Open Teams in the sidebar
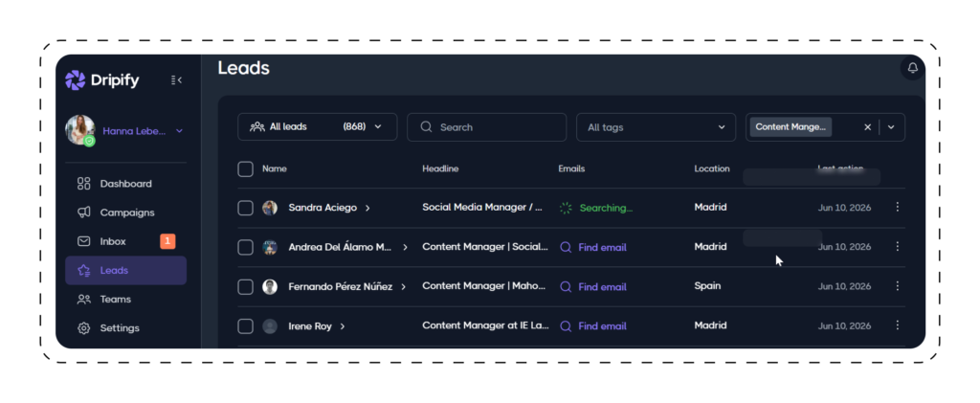The height and width of the screenshot is (403, 980). [x=125, y=300]
